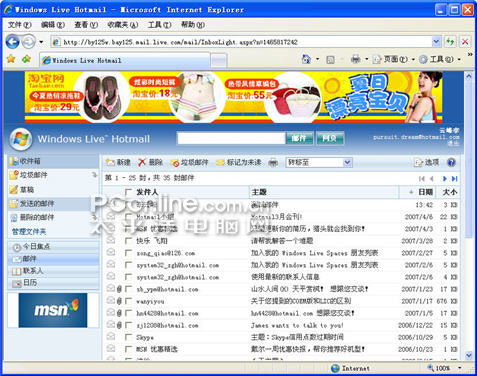The width and height of the screenshot is (477, 376).
Task: Open 管理文件夹 manage folders link
Action: tap(29, 231)
